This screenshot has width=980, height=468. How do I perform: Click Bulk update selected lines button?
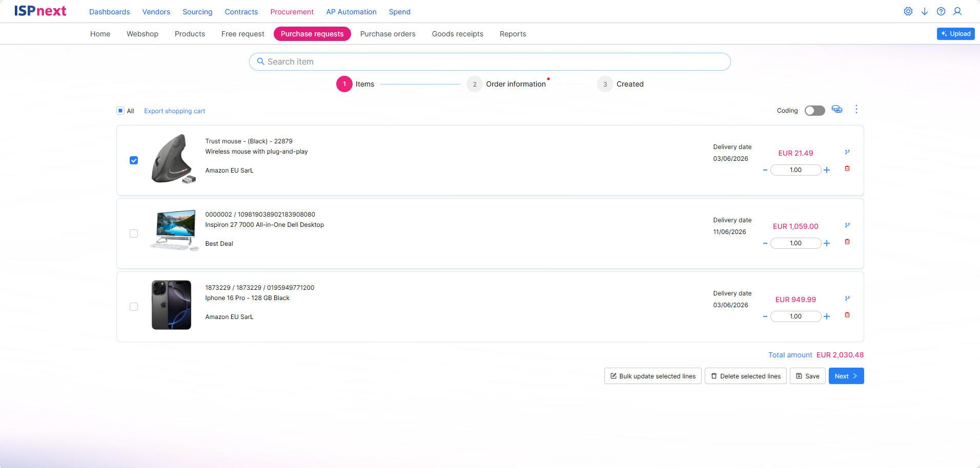pyautogui.click(x=653, y=376)
